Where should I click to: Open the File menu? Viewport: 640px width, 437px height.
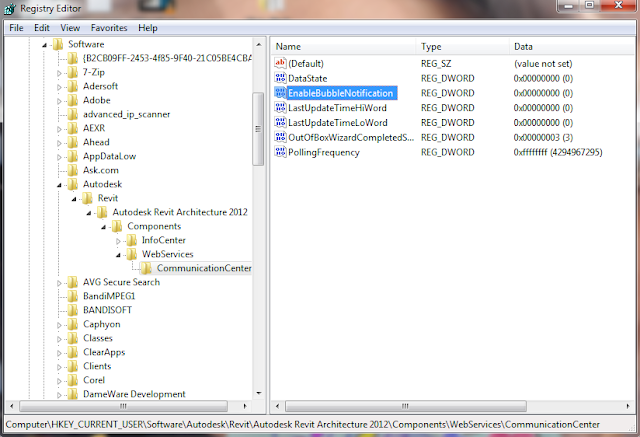point(16,28)
